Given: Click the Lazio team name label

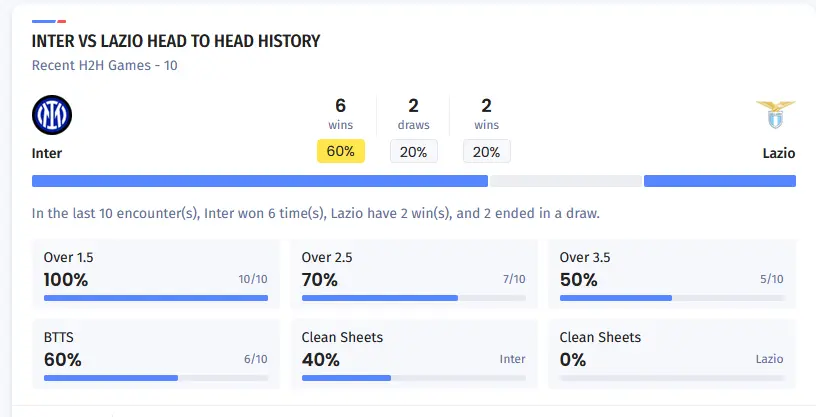Looking at the screenshot, I should 778,154.
